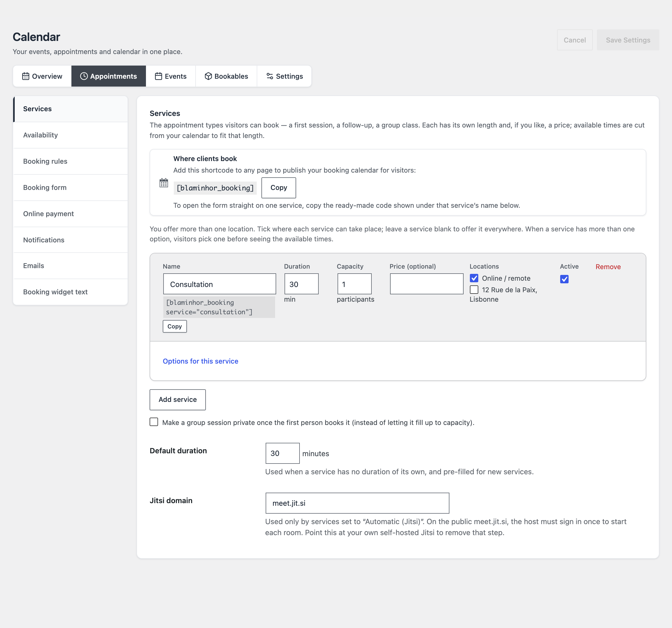
Task: Click the calendar icon beside the booking shortcode
Action: pos(164,183)
